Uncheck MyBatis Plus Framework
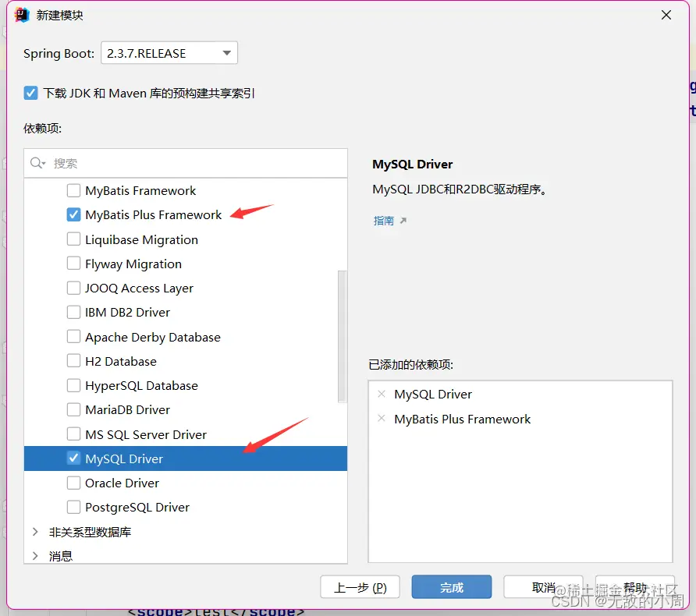The width and height of the screenshot is (696, 616). click(73, 214)
